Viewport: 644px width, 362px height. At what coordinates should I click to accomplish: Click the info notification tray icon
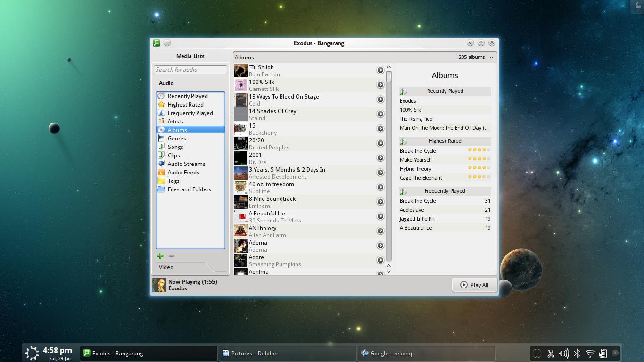click(x=537, y=354)
